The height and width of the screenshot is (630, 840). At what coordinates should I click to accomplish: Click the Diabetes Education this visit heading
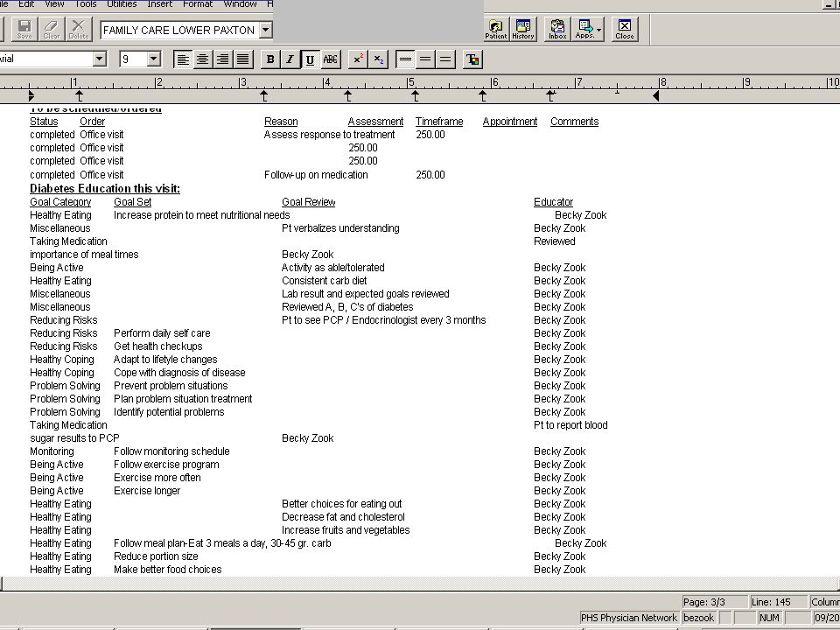(x=105, y=189)
